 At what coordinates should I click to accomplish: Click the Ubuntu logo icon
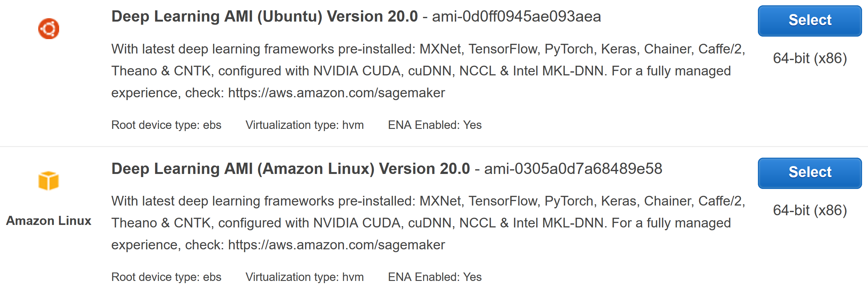[48, 29]
